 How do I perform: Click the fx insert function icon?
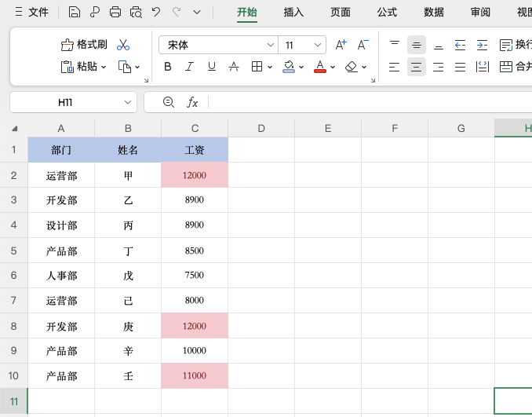pos(192,102)
